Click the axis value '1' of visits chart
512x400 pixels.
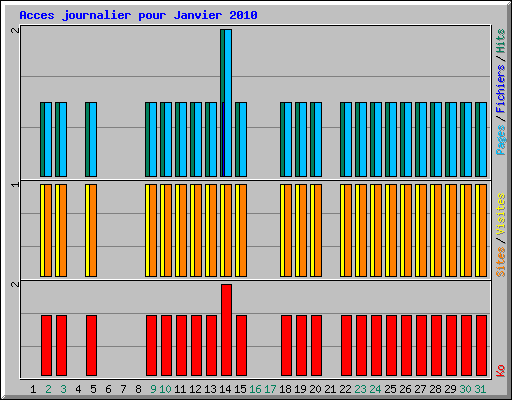pyautogui.click(x=15, y=184)
